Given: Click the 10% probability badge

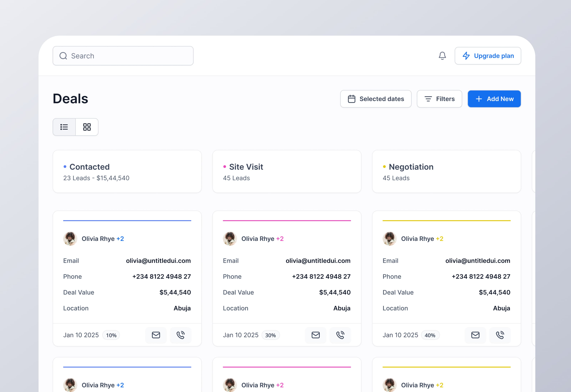Looking at the screenshot, I should pos(111,335).
